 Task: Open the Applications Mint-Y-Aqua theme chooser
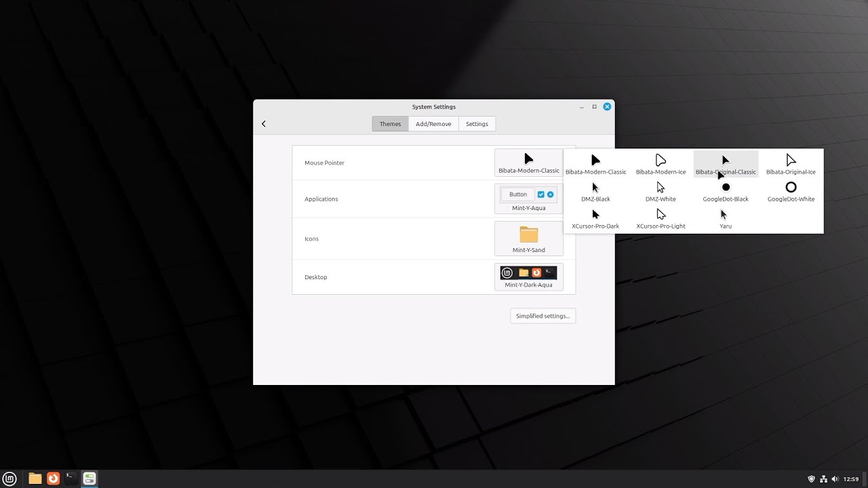pyautogui.click(x=529, y=199)
